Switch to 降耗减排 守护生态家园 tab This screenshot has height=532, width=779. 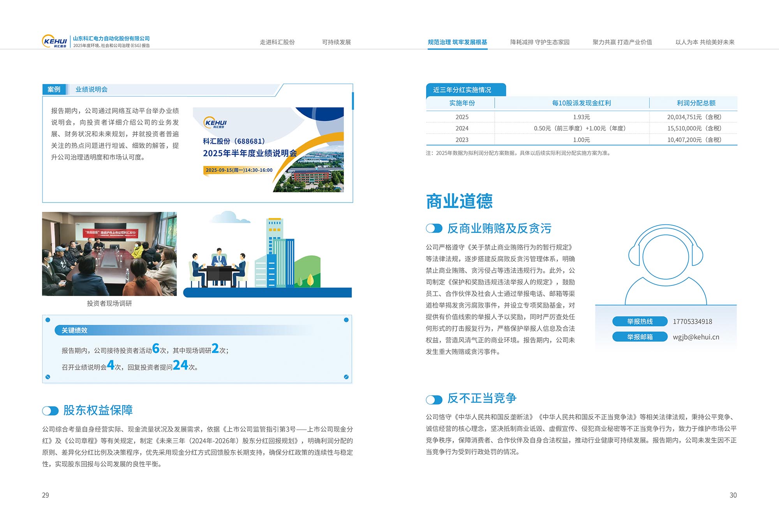click(539, 42)
